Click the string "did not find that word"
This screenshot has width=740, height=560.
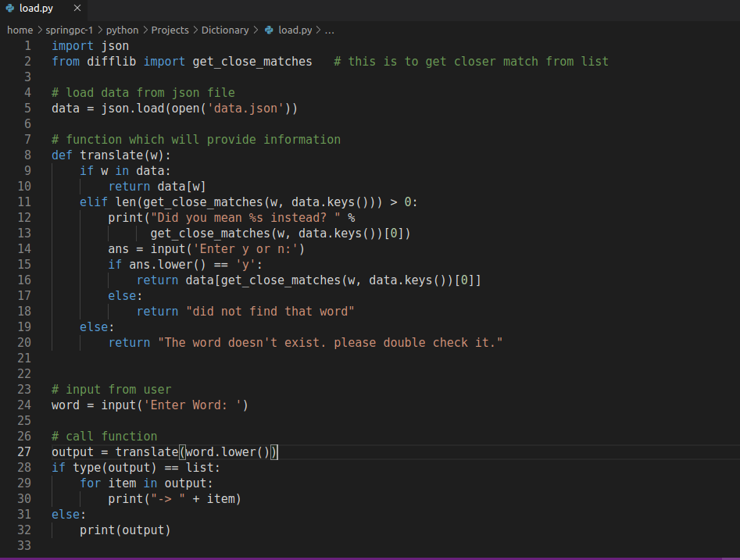coord(270,312)
